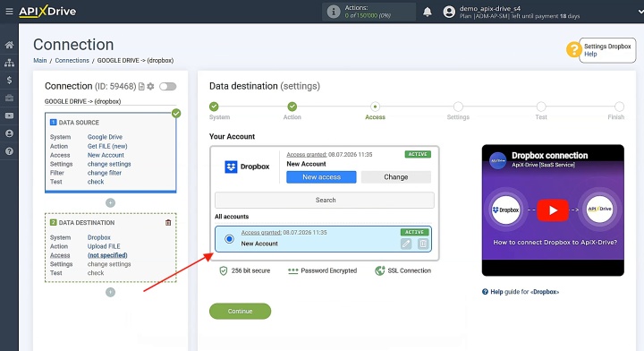Open connection settings gear icon
644x351 pixels.
click(151, 86)
